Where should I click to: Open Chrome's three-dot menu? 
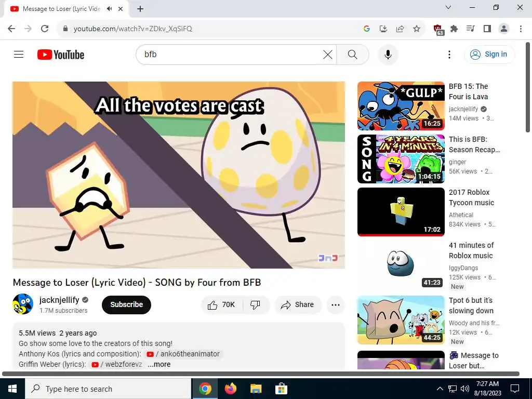pyautogui.click(x=521, y=29)
